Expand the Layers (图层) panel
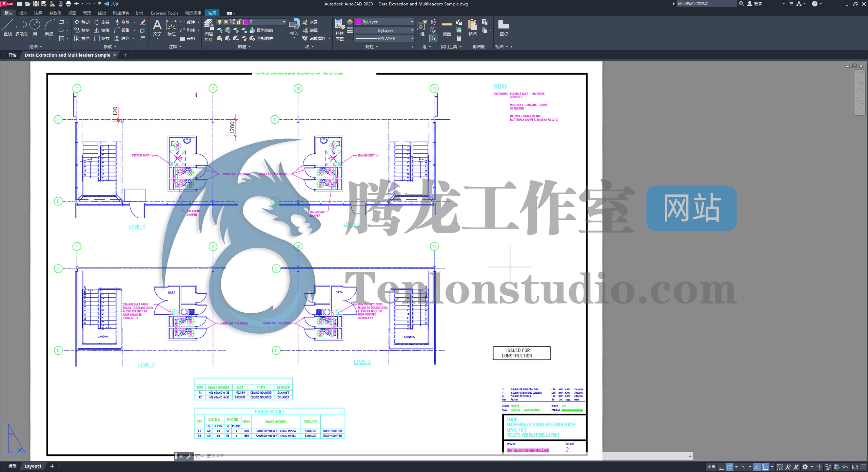 click(x=244, y=46)
